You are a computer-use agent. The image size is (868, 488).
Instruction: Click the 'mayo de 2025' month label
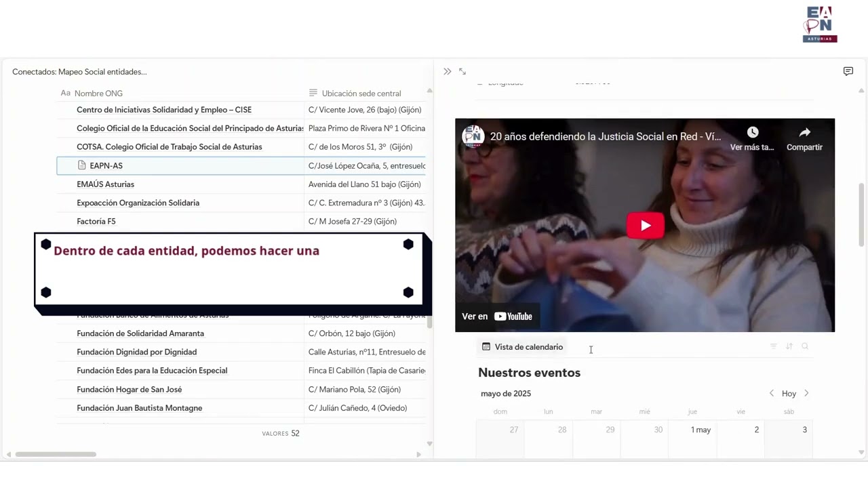coord(506,394)
